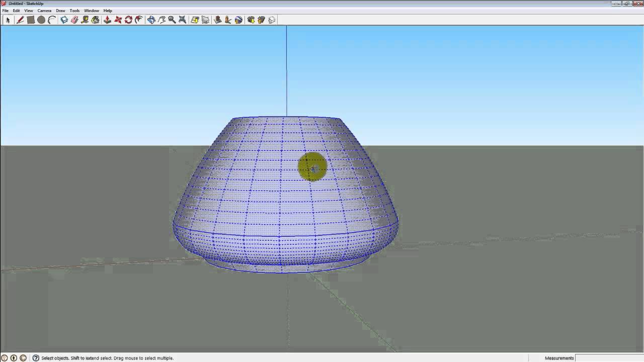The height and width of the screenshot is (362, 644).
Task: Select the Push/Pull tool
Action: point(108,20)
